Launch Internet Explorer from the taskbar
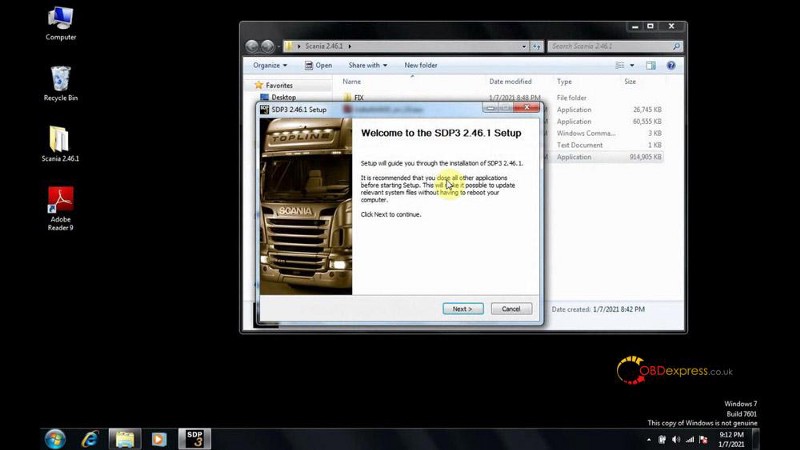The height and width of the screenshot is (450, 800). (90, 439)
